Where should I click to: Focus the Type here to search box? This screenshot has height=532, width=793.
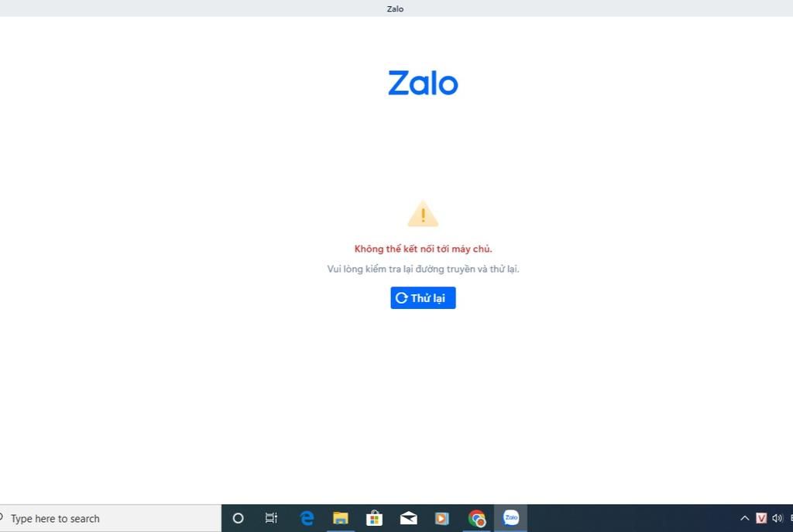pyautogui.click(x=110, y=518)
